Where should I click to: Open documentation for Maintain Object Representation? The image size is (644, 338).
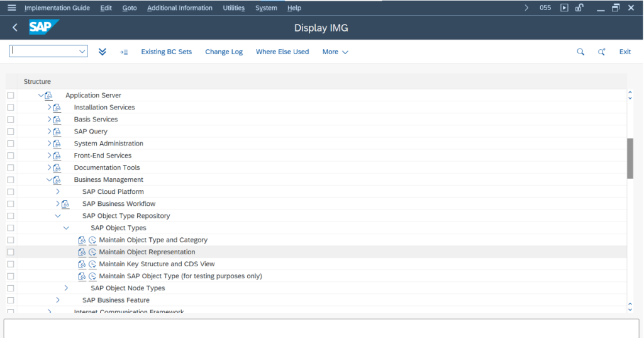[82, 252]
